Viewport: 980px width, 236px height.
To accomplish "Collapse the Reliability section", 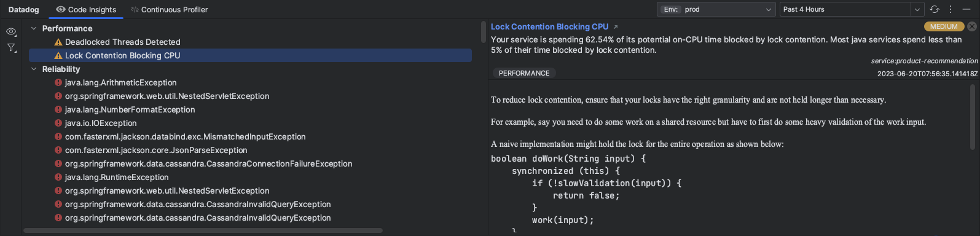I will tap(34, 69).
